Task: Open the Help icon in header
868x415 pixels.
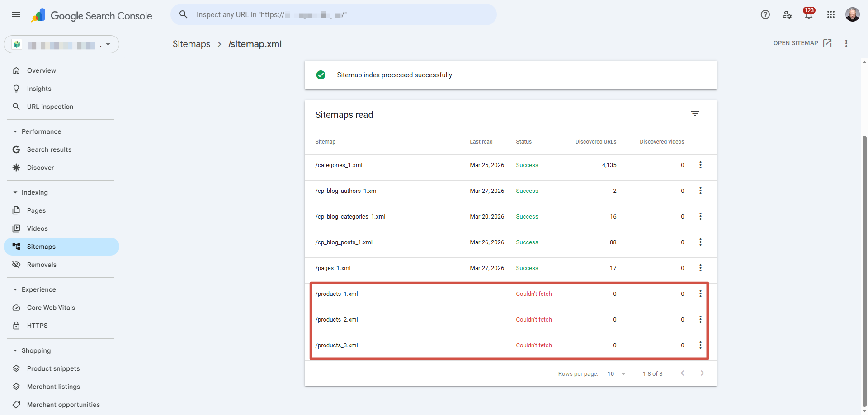Action: coord(765,14)
